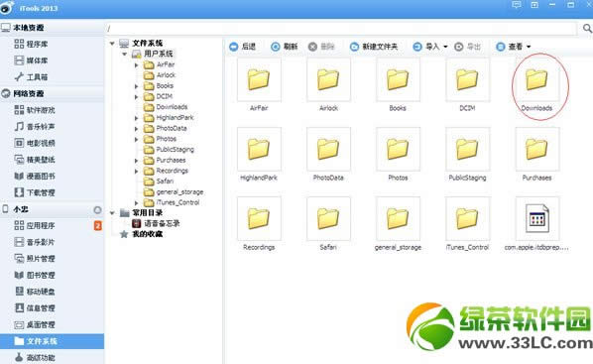Collapse the 常用目录 tree node

coord(112,213)
